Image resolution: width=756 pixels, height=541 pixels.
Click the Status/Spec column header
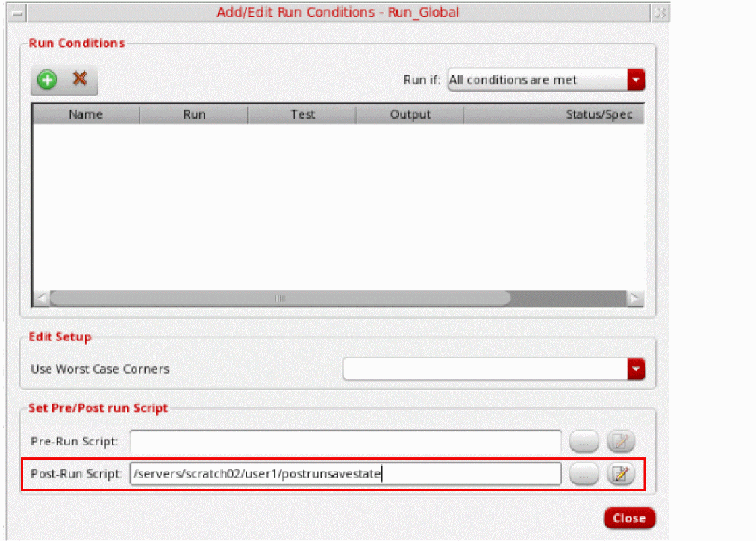click(554, 114)
